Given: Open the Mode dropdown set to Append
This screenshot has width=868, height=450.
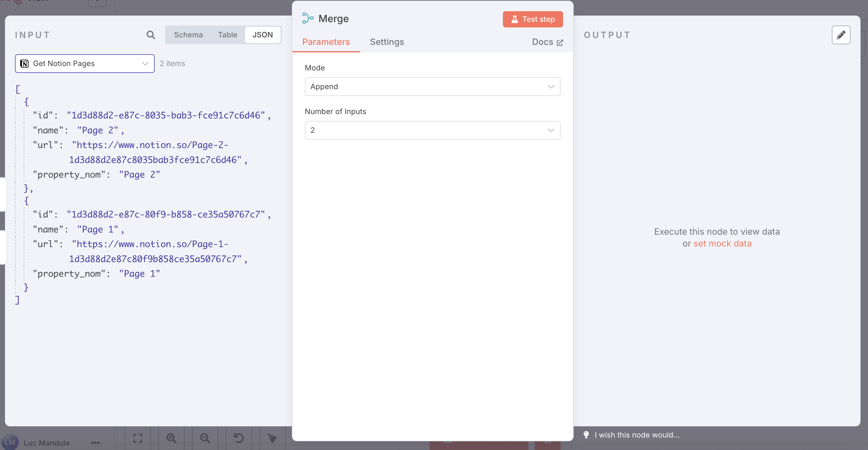Looking at the screenshot, I should [x=432, y=87].
